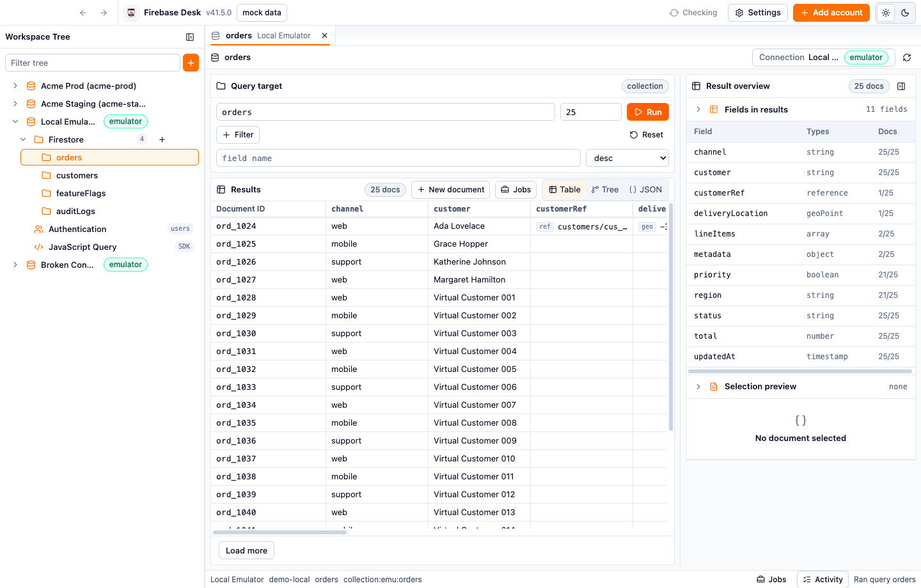
Task: Click the Results table icon
Action: coord(221,190)
